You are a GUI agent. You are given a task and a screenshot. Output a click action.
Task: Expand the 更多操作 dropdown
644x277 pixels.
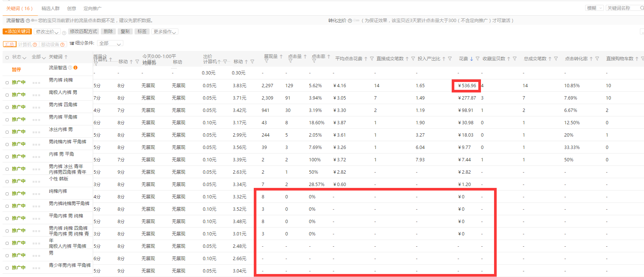(165, 32)
